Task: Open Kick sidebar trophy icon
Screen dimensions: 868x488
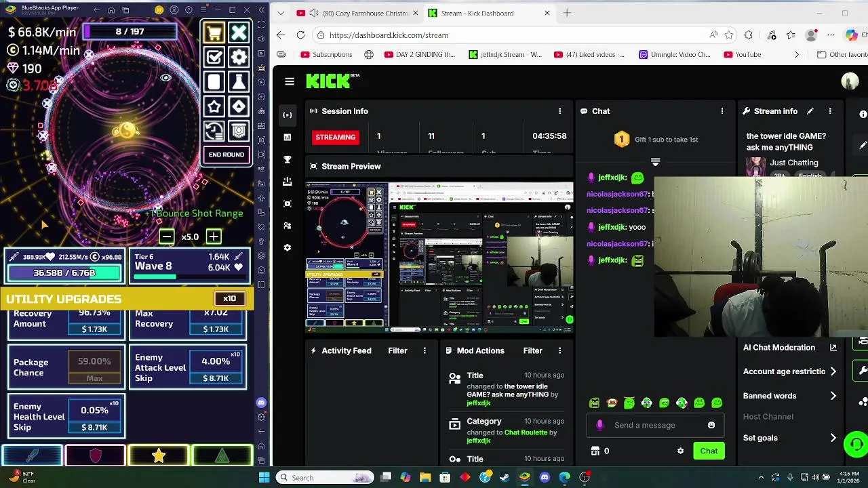Action: pyautogui.click(x=288, y=159)
